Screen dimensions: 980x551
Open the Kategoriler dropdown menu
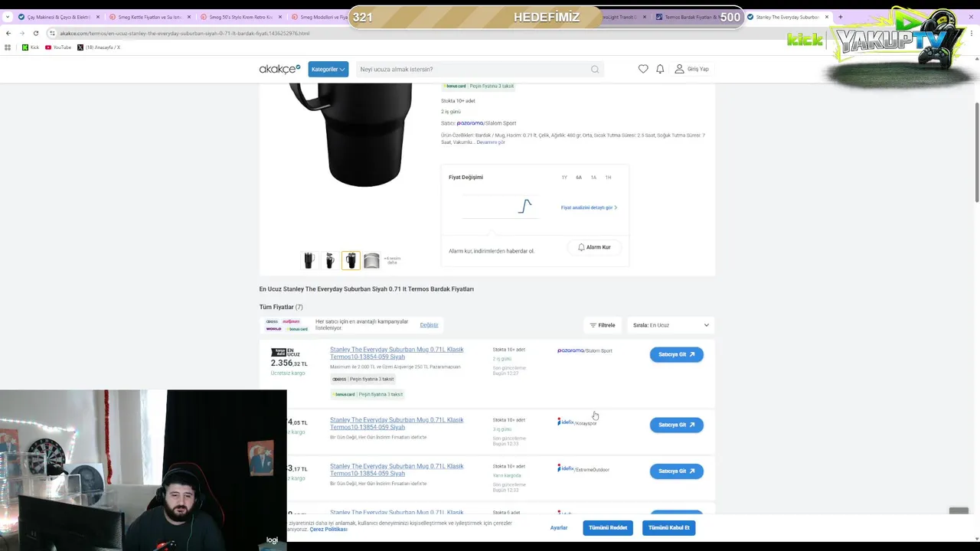(328, 69)
